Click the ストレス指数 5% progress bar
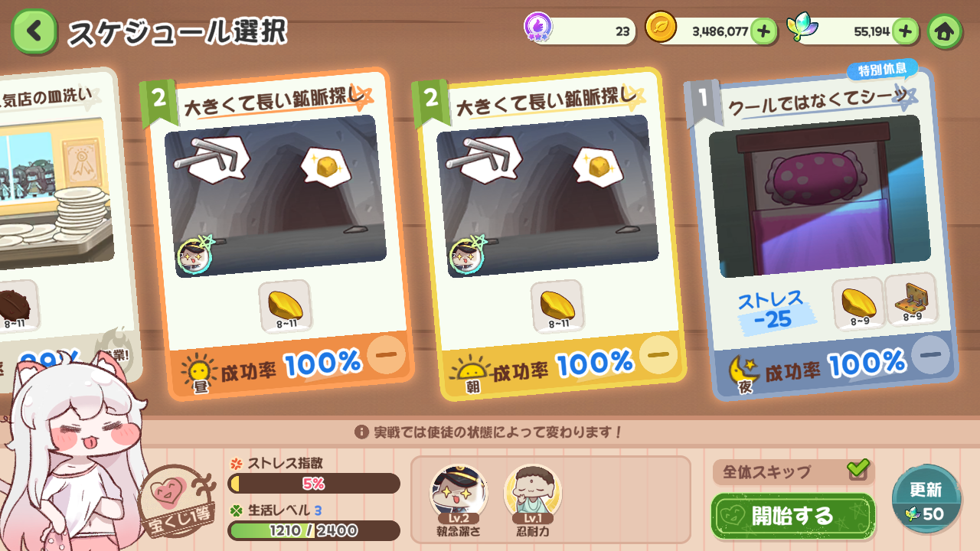980x551 pixels. pyautogui.click(x=314, y=484)
